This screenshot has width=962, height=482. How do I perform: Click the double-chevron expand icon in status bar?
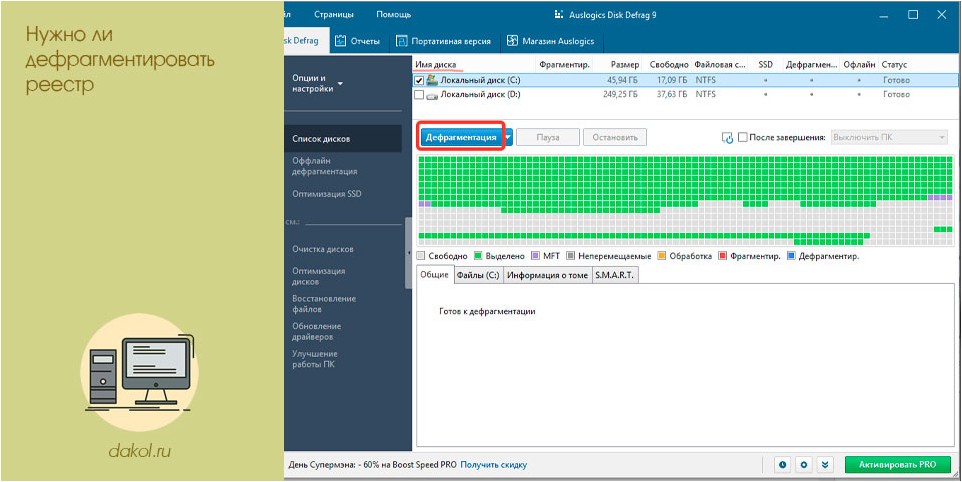825,465
